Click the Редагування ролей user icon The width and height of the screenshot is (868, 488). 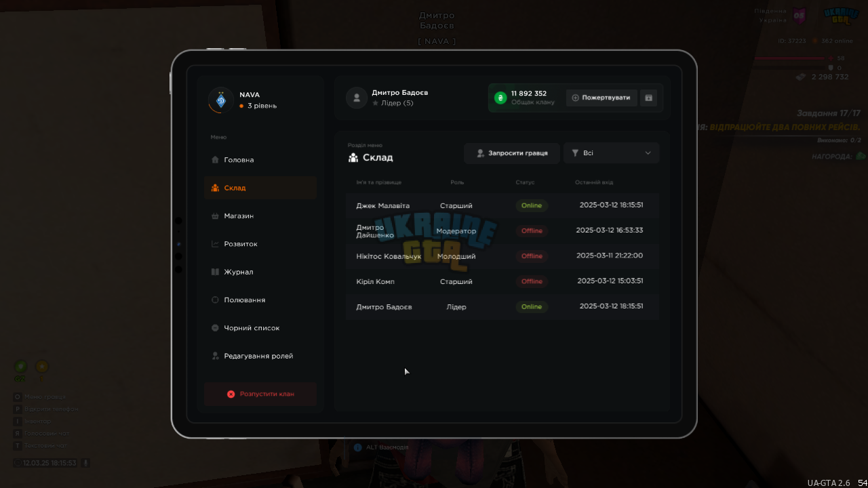[x=215, y=356]
